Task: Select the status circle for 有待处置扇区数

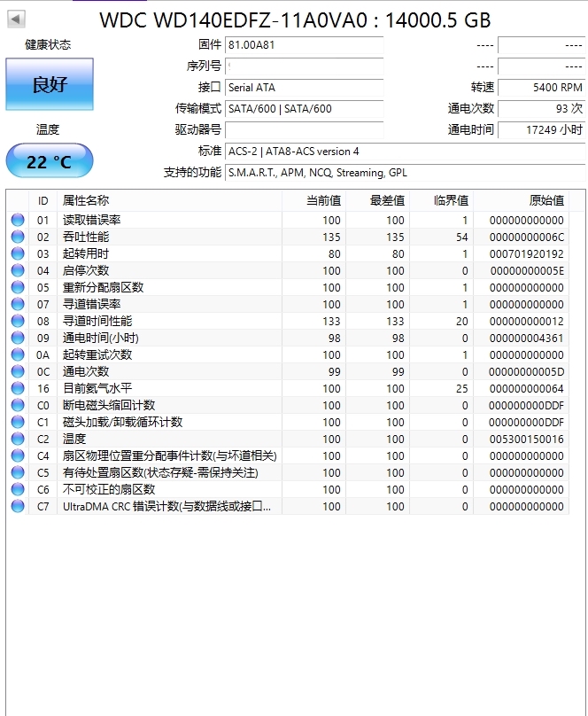Action: coord(18,473)
